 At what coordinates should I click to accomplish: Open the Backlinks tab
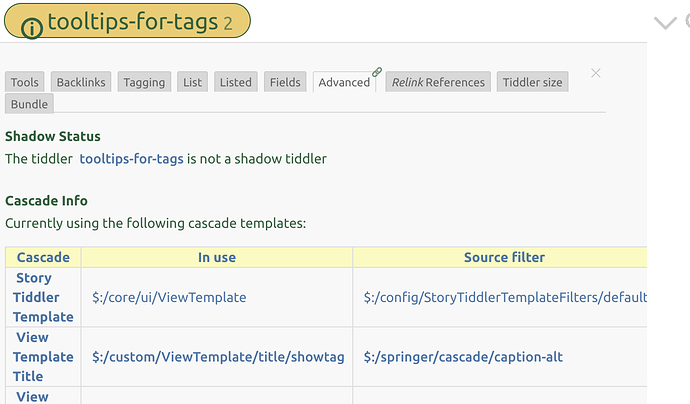click(80, 82)
